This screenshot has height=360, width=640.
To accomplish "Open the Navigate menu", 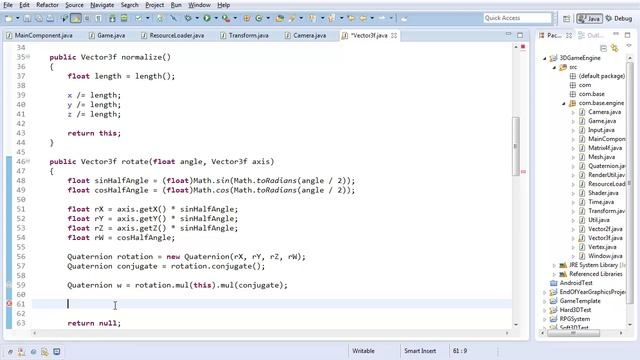I will [102, 5].
